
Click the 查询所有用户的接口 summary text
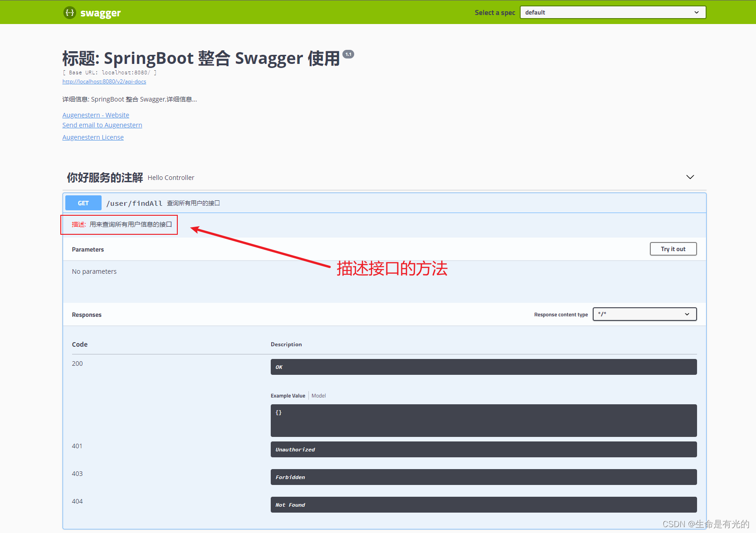(193, 203)
